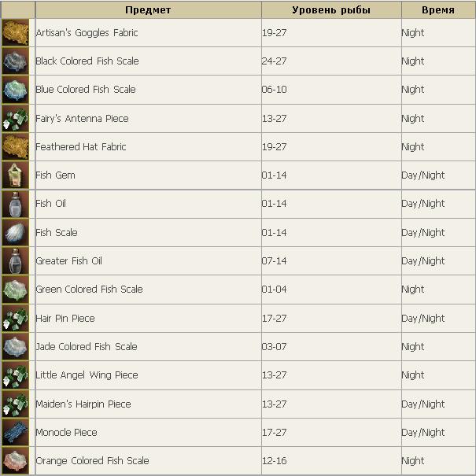The height and width of the screenshot is (476, 476).
Task: Click the Green Colored Fish Scale icon
Action: [x=15, y=290]
